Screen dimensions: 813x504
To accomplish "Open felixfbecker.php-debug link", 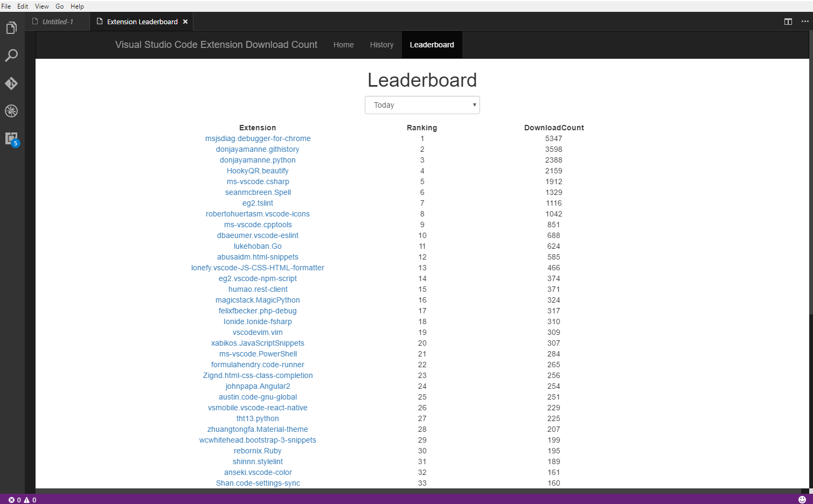I will click(258, 311).
